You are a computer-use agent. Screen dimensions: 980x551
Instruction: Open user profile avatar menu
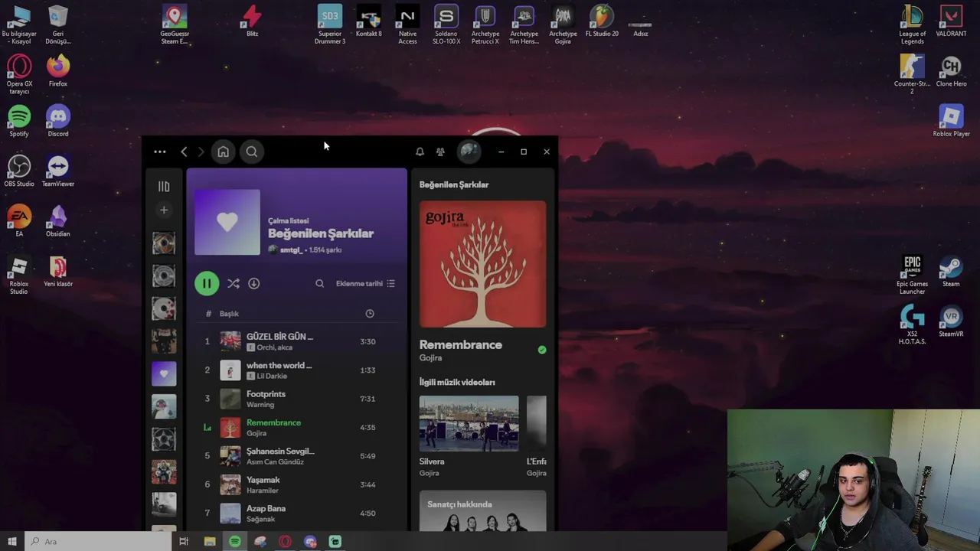coord(469,152)
